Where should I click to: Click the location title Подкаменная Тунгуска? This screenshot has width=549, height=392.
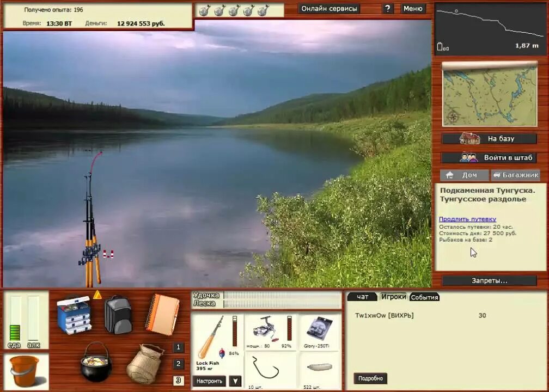click(487, 191)
